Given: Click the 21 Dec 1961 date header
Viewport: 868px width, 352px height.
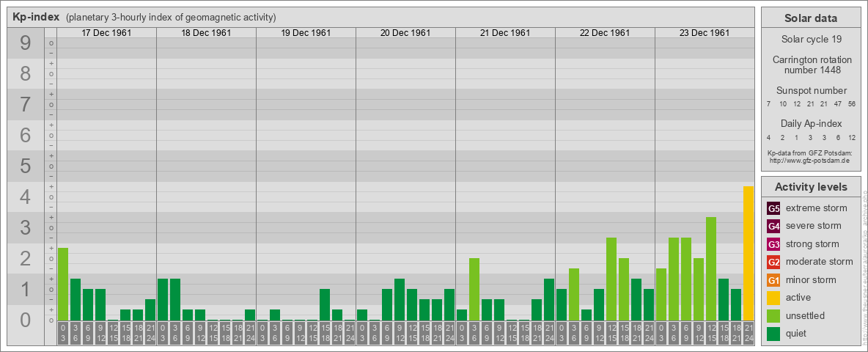Looking at the screenshot, I should 505,33.
